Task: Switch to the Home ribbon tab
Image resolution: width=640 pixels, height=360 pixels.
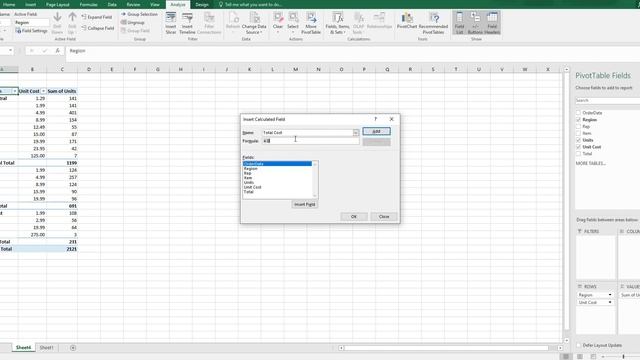Action: click(x=9, y=4)
